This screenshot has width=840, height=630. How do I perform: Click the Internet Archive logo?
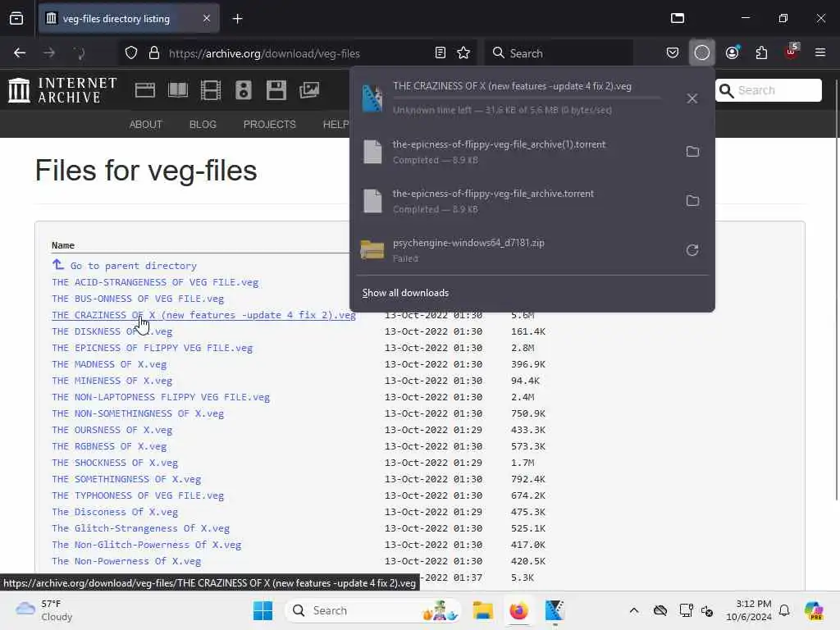coord(62,90)
